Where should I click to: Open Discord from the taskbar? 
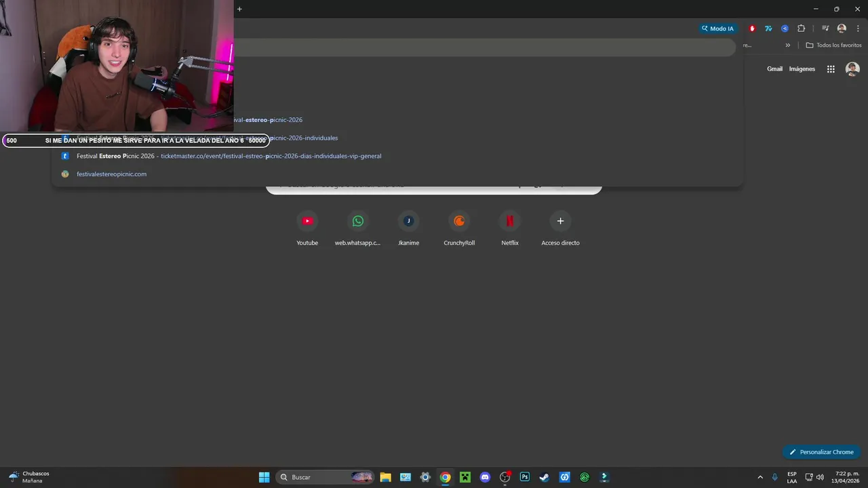(x=485, y=477)
